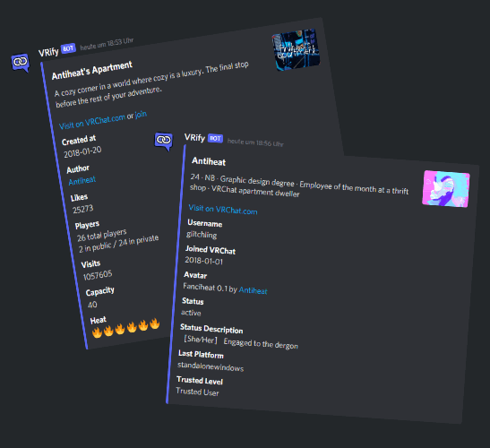
Task: Open the Visit on VRChat.com link in the apartment embed
Action: pyautogui.click(x=92, y=122)
